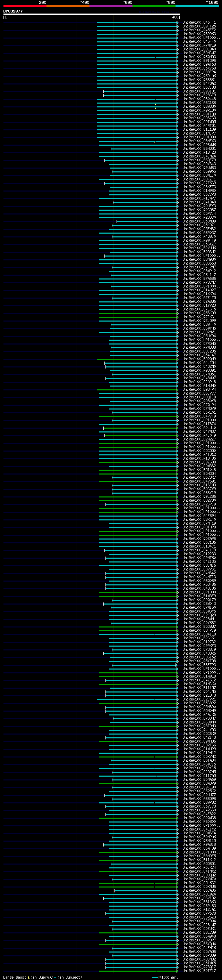Viewport: 222px width, 980px height.
Task: Select last hit label UniRef100_B0TZ17
Action: pos(199,971)
